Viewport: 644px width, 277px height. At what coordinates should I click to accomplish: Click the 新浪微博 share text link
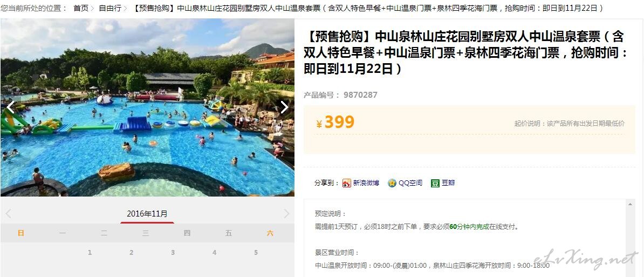coord(366,183)
